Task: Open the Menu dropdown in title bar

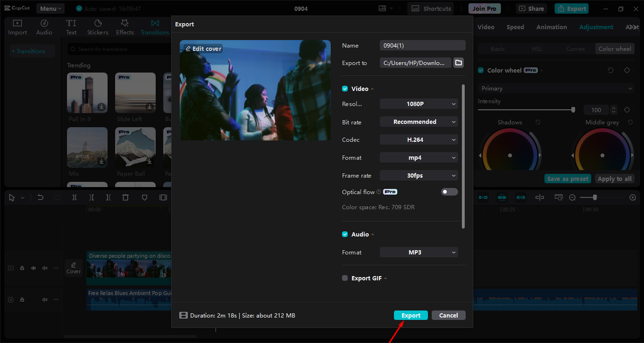Action: [51, 9]
